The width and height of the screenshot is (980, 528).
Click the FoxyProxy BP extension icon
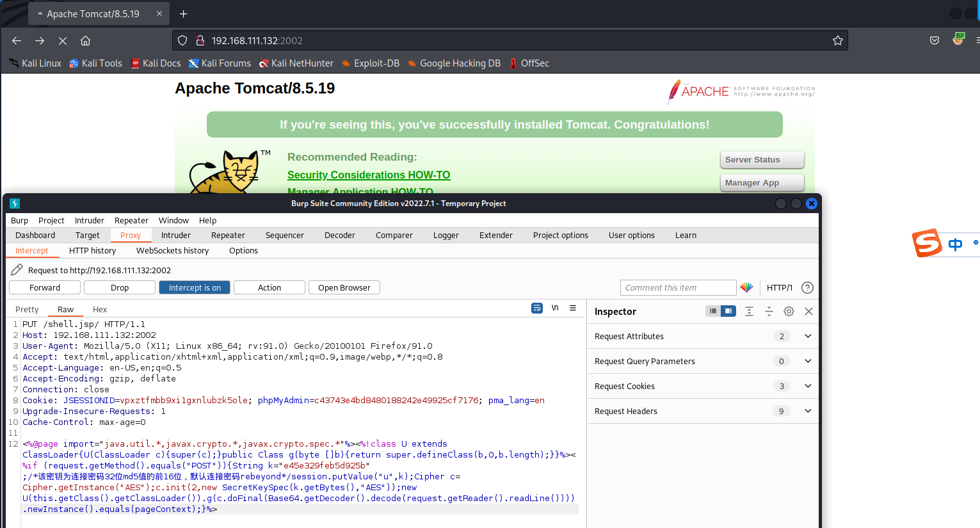click(x=958, y=39)
